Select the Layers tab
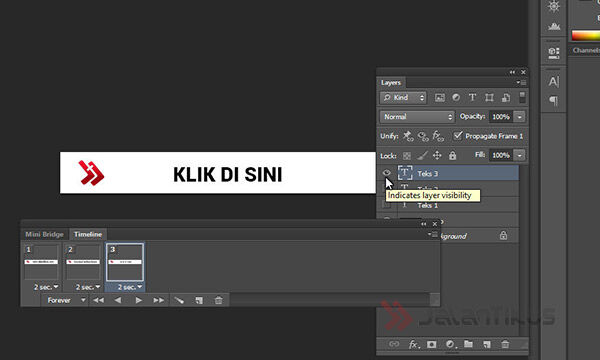The height and width of the screenshot is (360, 600). tap(391, 82)
